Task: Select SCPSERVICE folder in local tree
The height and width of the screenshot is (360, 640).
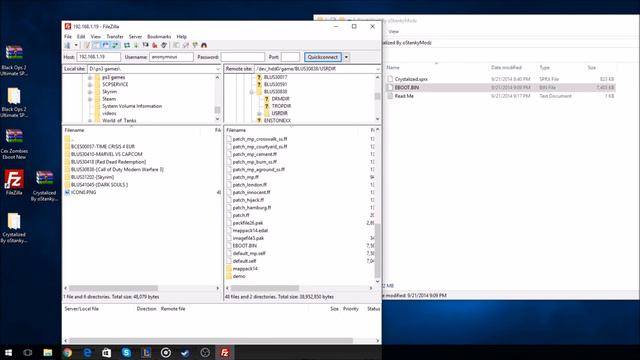Action: (x=115, y=84)
